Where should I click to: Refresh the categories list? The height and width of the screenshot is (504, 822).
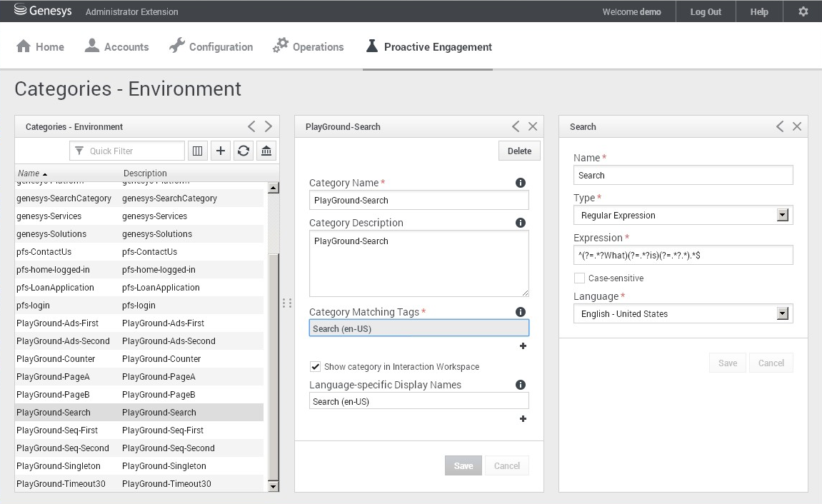pyautogui.click(x=244, y=151)
